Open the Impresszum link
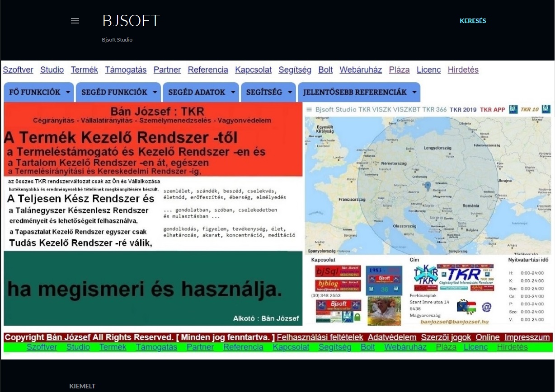 (527, 337)
